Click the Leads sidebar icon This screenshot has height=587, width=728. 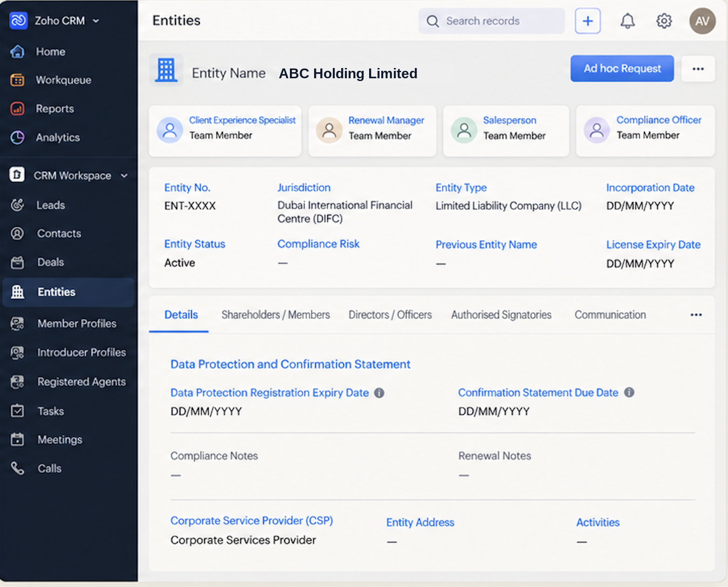(x=18, y=205)
